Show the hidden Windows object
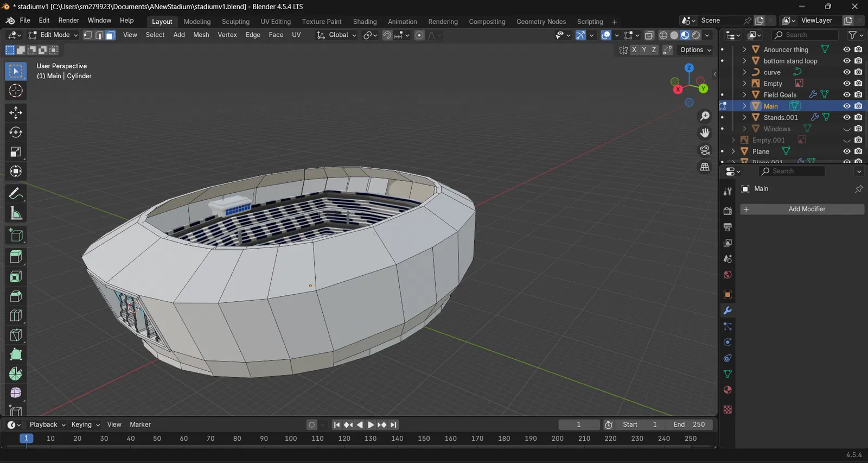The height and width of the screenshot is (463, 868). [847, 129]
